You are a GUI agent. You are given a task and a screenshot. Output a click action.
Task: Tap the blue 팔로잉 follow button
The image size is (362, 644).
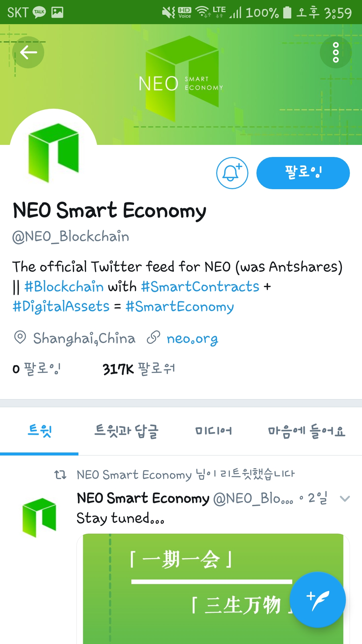(x=303, y=173)
